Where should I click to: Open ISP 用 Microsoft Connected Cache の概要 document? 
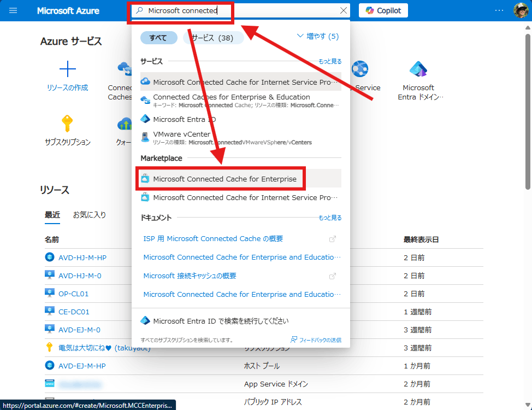213,238
